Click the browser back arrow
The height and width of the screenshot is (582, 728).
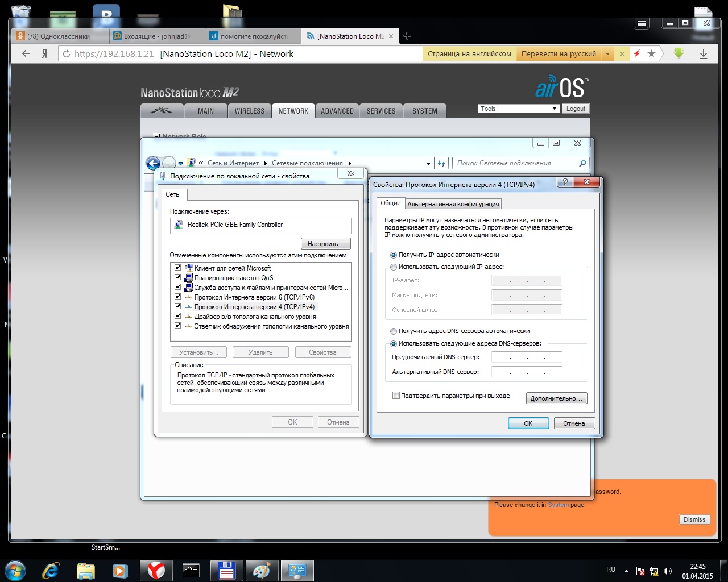point(26,53)
